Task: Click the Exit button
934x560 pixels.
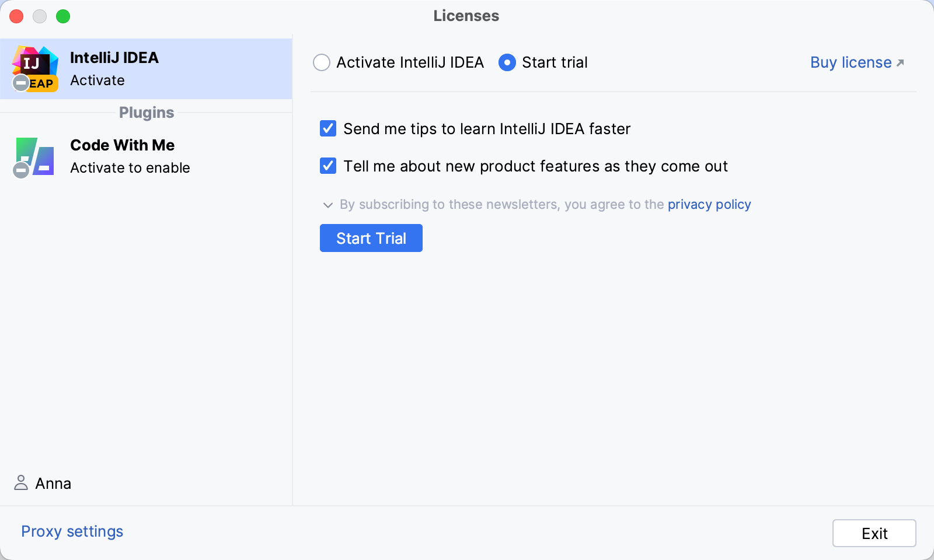Action: [x=874, y=533]
